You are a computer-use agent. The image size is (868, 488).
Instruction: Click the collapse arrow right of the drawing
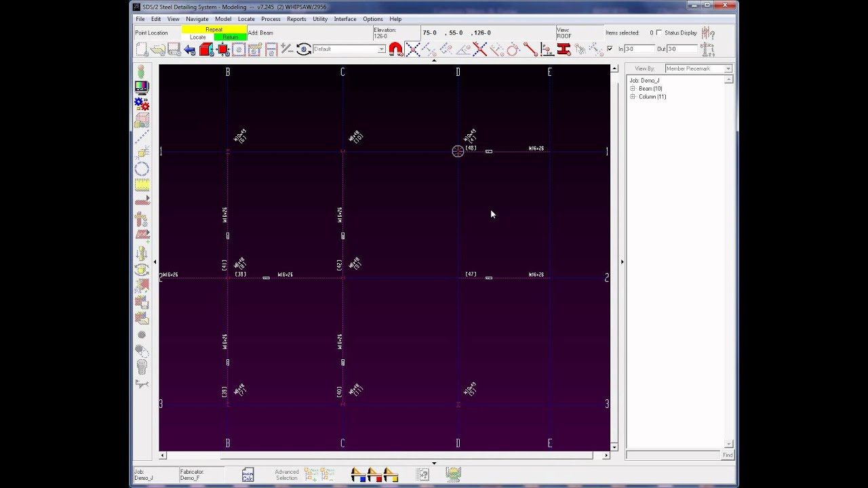[x=622, y=262]
